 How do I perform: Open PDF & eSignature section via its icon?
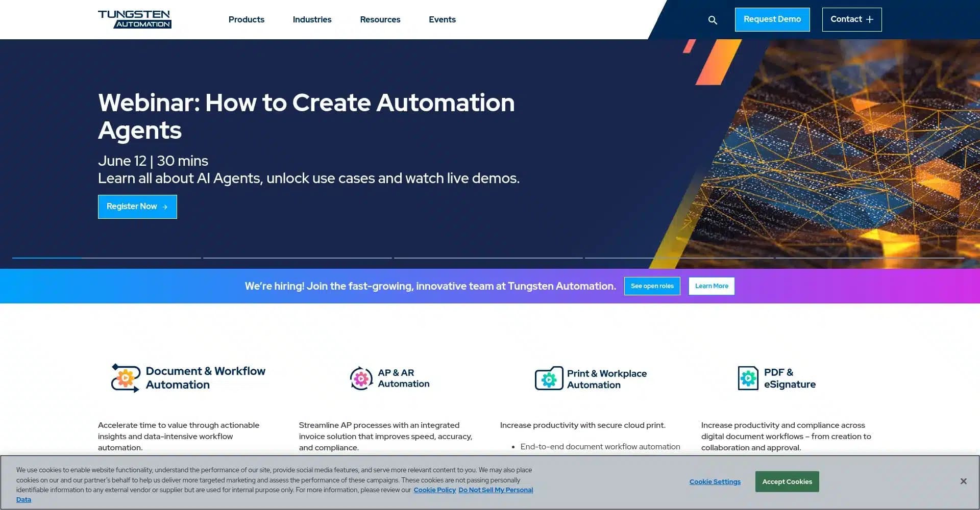748,378
